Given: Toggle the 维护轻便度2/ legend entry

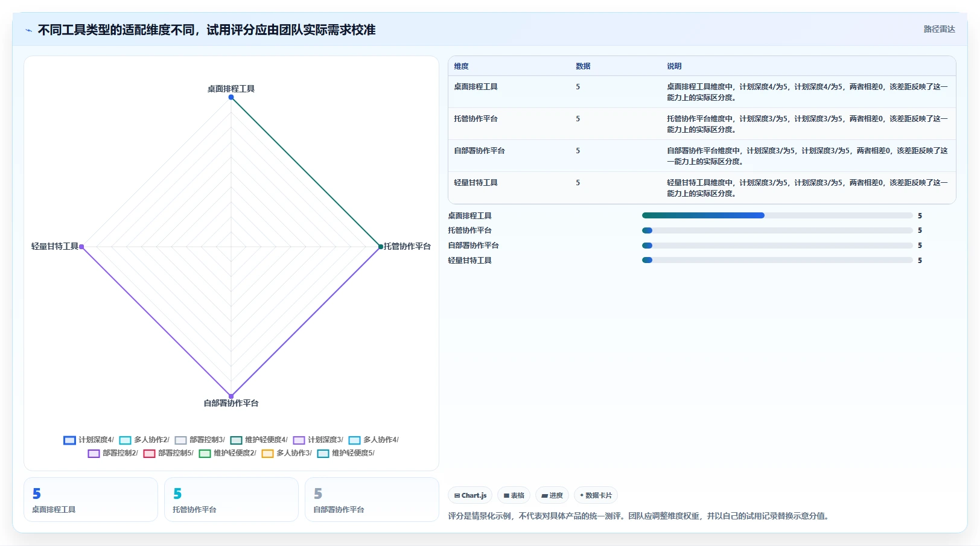Looking at the screenshot, I should tap(227, 453).
